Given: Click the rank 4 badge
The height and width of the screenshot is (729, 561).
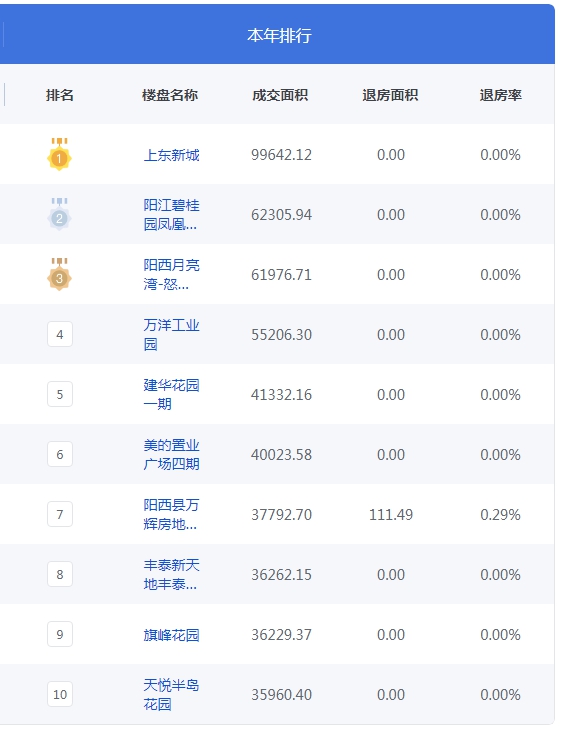Looking at the screenshot, I should (x=60, y=334).
